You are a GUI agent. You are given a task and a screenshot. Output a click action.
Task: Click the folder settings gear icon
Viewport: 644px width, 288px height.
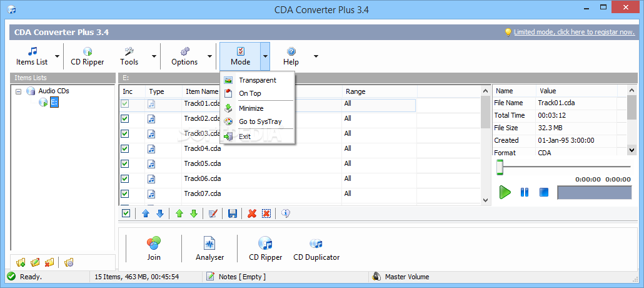pyautogui.click(x=69, y=262)
